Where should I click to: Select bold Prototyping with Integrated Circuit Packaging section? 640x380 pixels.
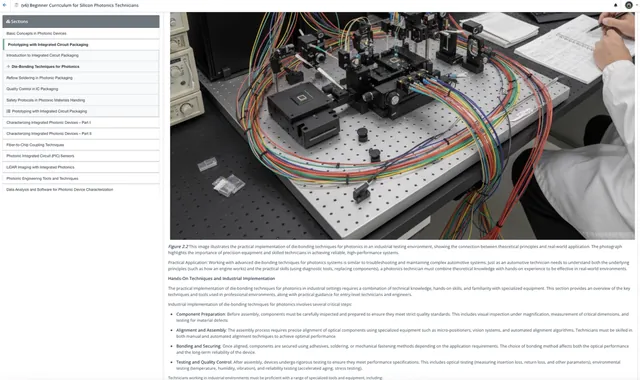click(x=81, y=44)
